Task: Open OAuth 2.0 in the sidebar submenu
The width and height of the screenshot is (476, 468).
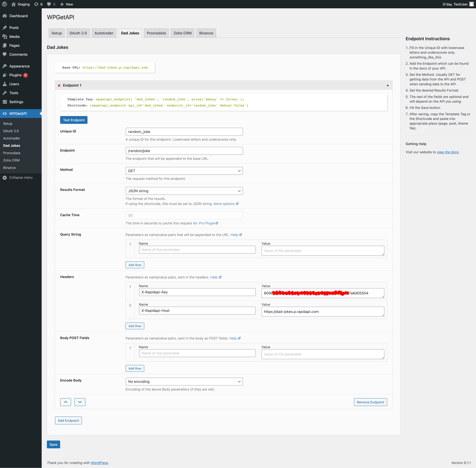Action: tap(11, 131)
